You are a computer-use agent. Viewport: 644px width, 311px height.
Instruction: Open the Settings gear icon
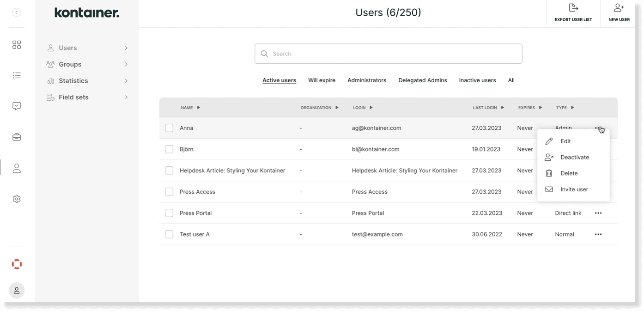coord(17,199)
